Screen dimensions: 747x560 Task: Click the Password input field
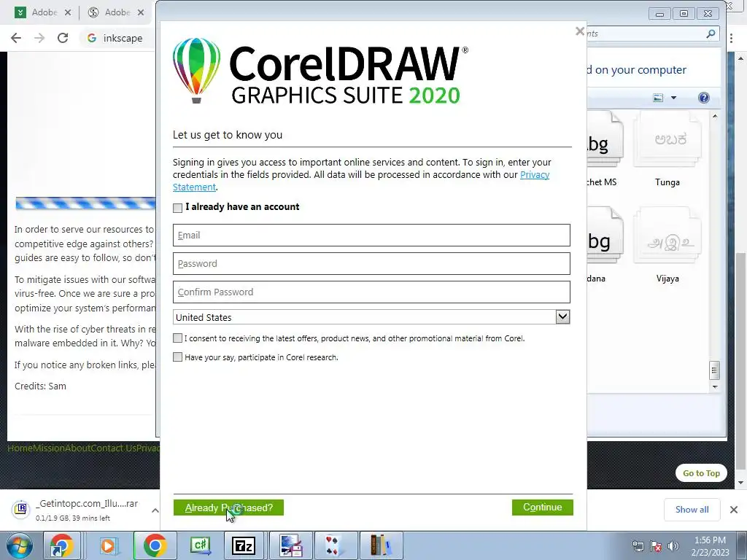pyautogui.click(x=371, y=264)
